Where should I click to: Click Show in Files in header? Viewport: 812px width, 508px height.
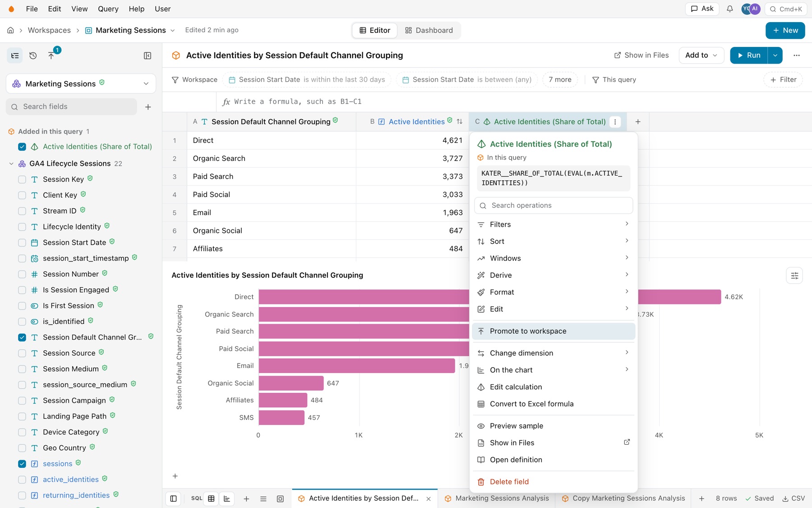click(x=641, y=55)
